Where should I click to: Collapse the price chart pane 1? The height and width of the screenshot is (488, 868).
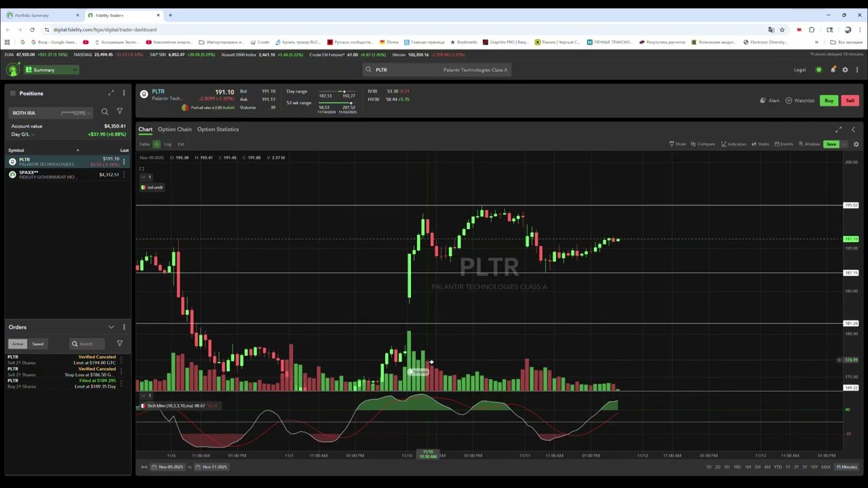pos(142,178)
